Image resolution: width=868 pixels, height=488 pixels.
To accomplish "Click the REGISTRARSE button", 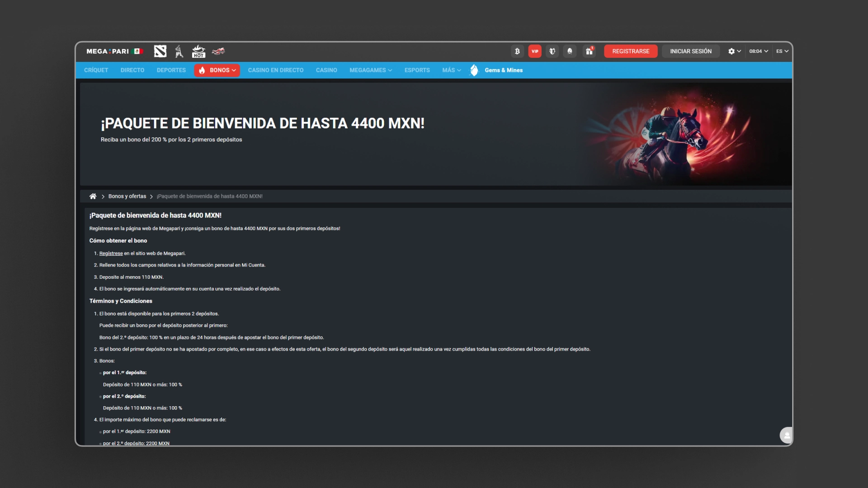I will pyautogui.click(x=631, y=51).
